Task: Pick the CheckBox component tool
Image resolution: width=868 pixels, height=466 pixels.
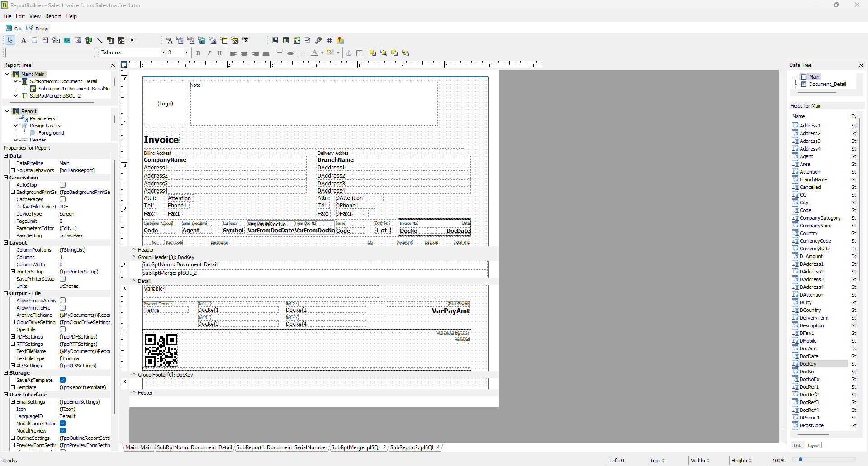Action: tap(132, 40)
